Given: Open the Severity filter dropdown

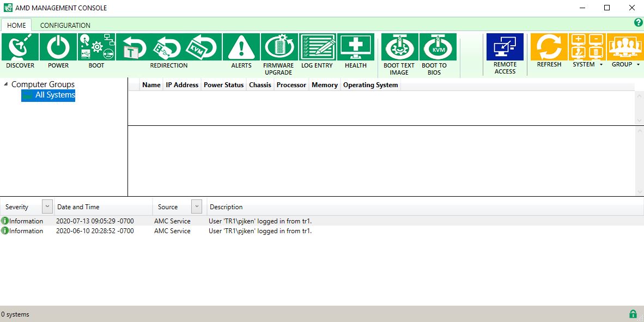Looking at the screenshot, I should pos(47,206).
